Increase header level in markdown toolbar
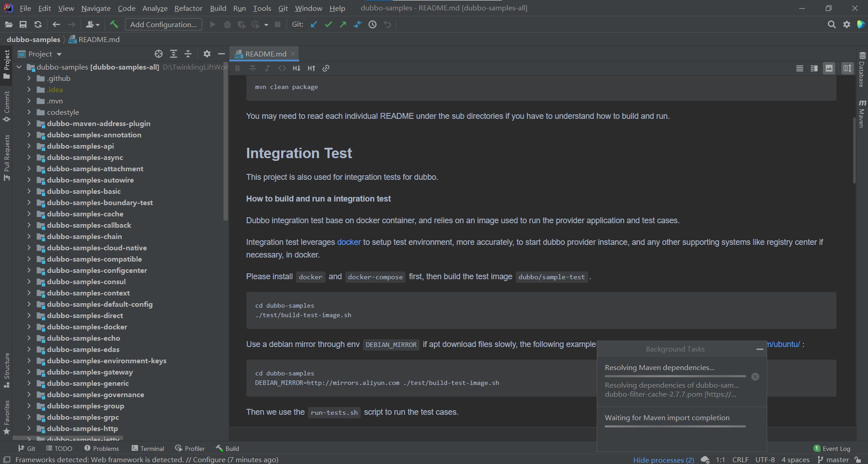This screenshot has height=464, width=868. pos(311,68)
